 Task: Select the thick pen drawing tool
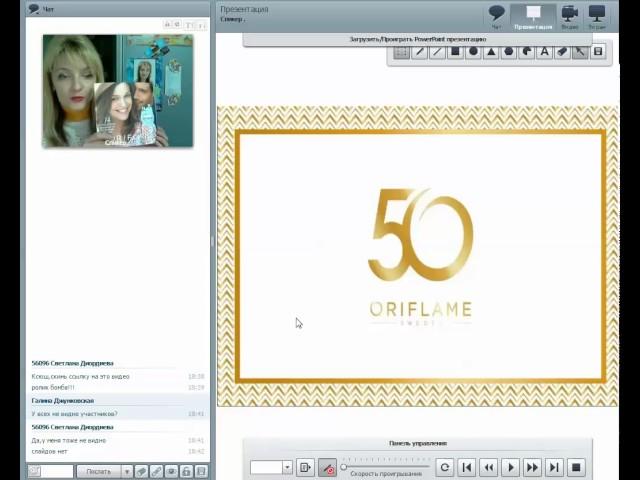(420, 52)
